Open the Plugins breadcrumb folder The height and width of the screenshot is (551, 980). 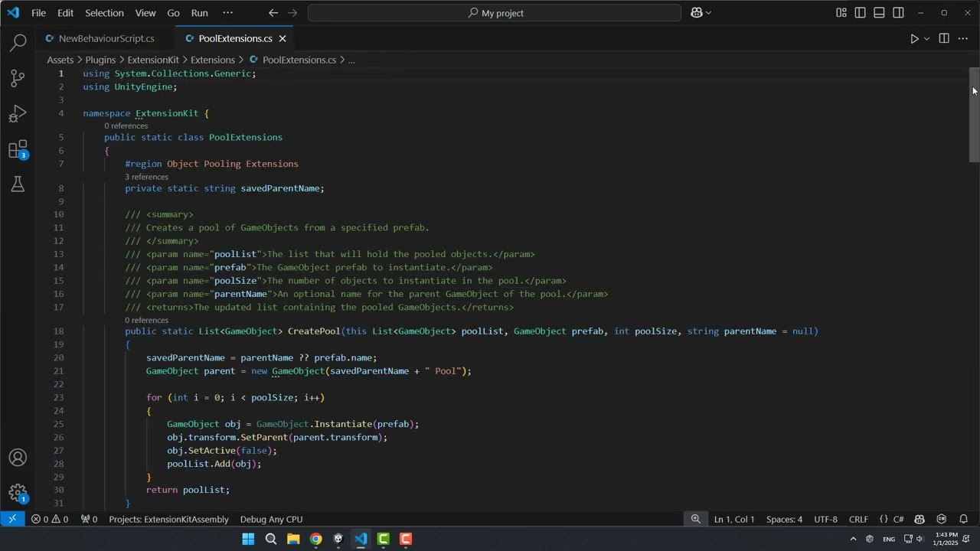(x=100, y=60)
